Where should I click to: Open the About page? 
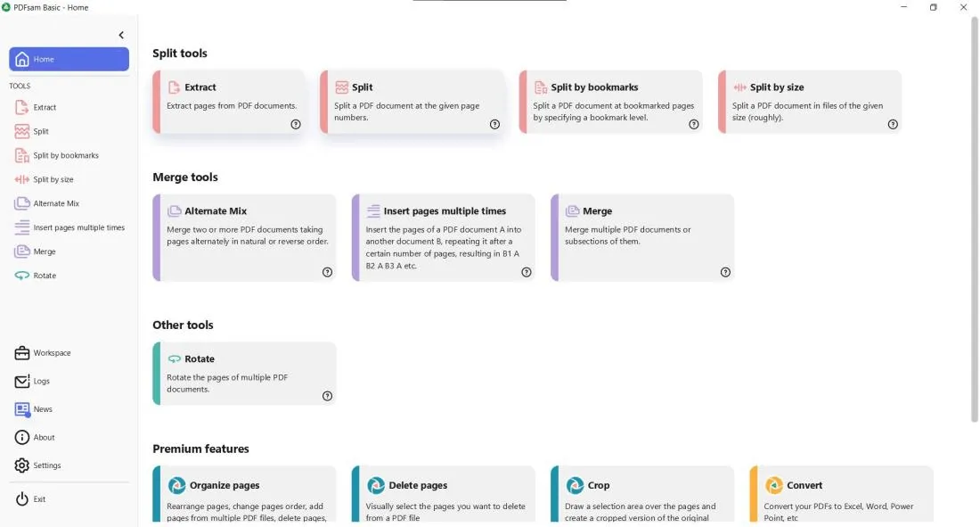click(x=42, y=437)
